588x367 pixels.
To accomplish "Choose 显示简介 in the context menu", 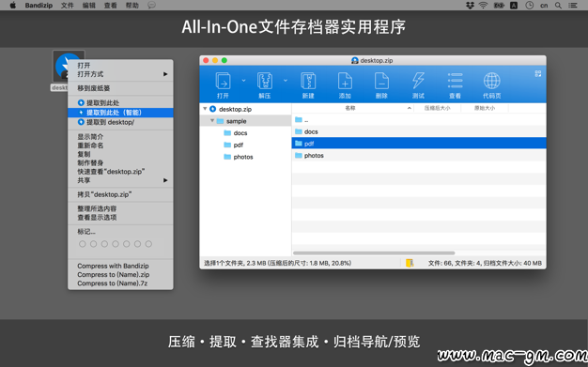I will click(120, 136).
